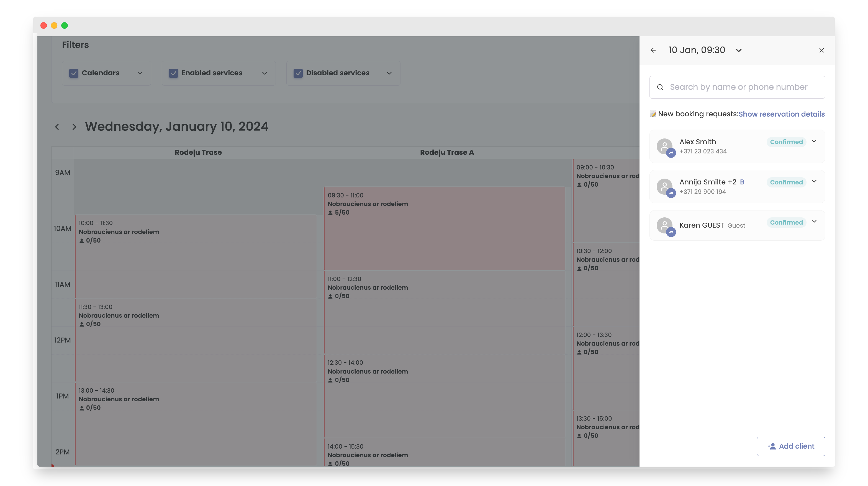This screenshot has height=486, width=868.
Task: Click the search magnifier icon
Action: [x=660, y=87]
